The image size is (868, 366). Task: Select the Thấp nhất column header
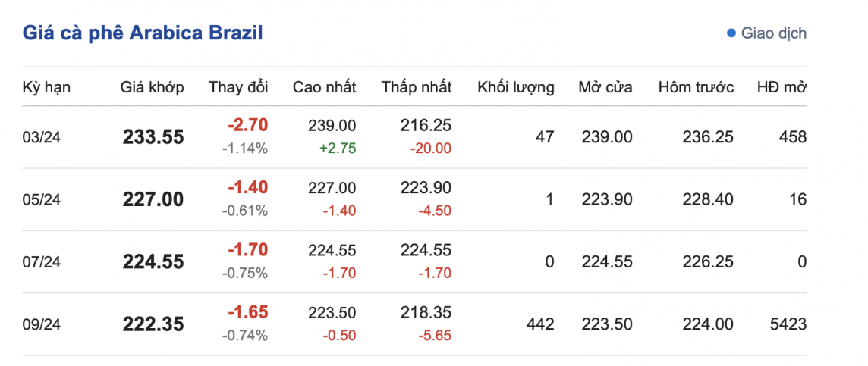point(417,87)
